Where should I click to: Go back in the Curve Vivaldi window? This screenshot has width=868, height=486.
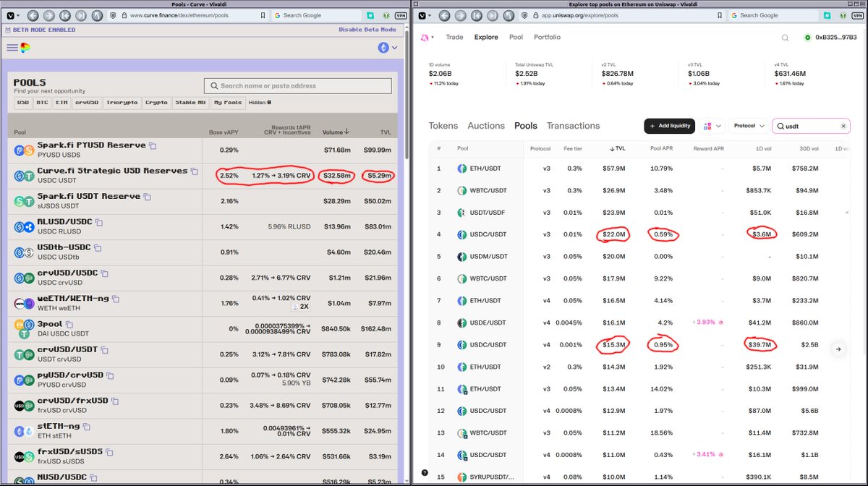coord(33,15)
